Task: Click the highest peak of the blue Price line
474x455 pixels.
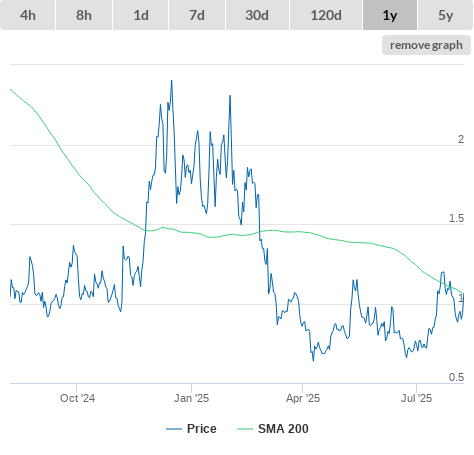Action: tap(172, 81)
